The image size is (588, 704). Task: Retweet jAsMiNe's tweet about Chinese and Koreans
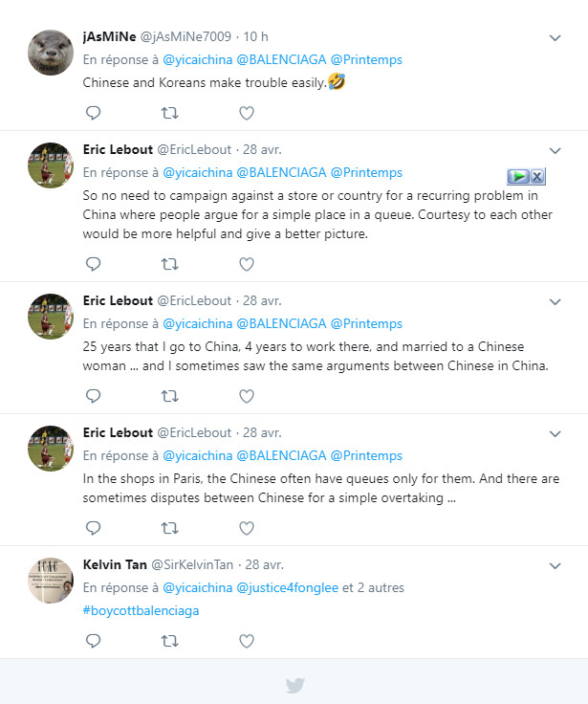(x=169, y=113)
